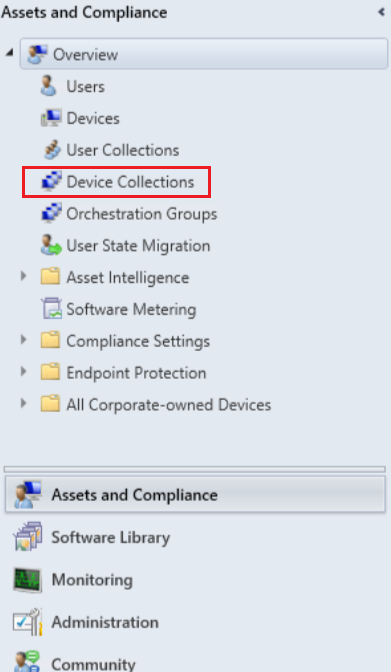Collapse the Overview tree node arrow
This screenshot has height=672, width=391.
pyautogui.click(x=9, y=53)
